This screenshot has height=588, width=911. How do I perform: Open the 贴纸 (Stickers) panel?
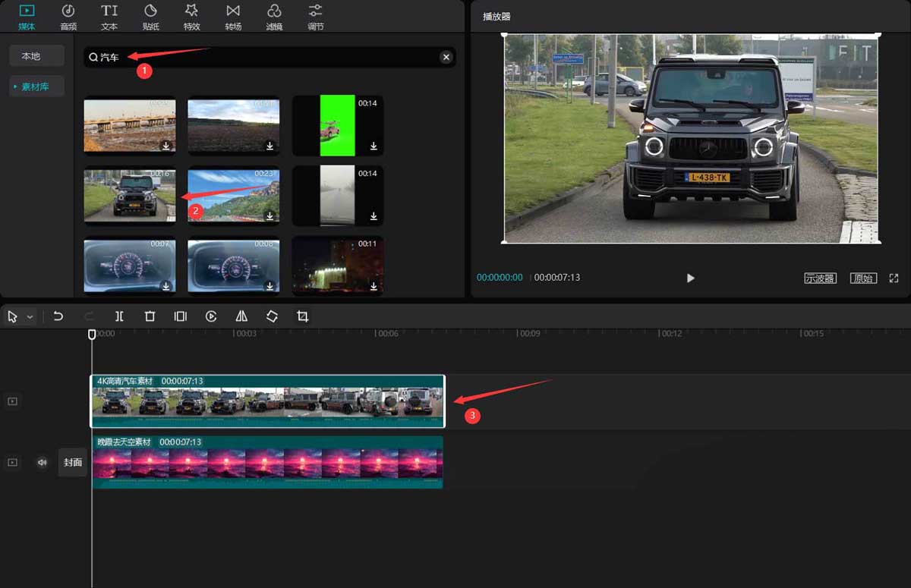point(150,17)
